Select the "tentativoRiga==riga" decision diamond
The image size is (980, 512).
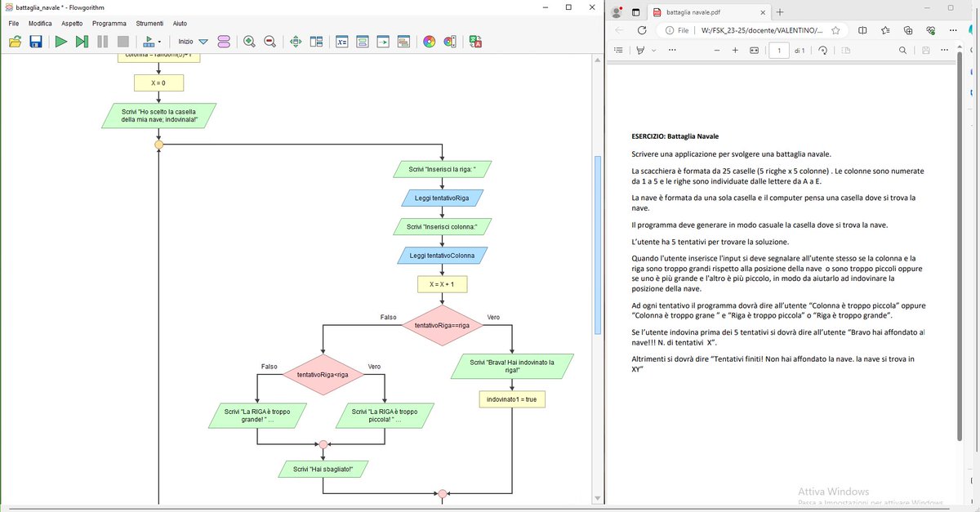(442, 324)
